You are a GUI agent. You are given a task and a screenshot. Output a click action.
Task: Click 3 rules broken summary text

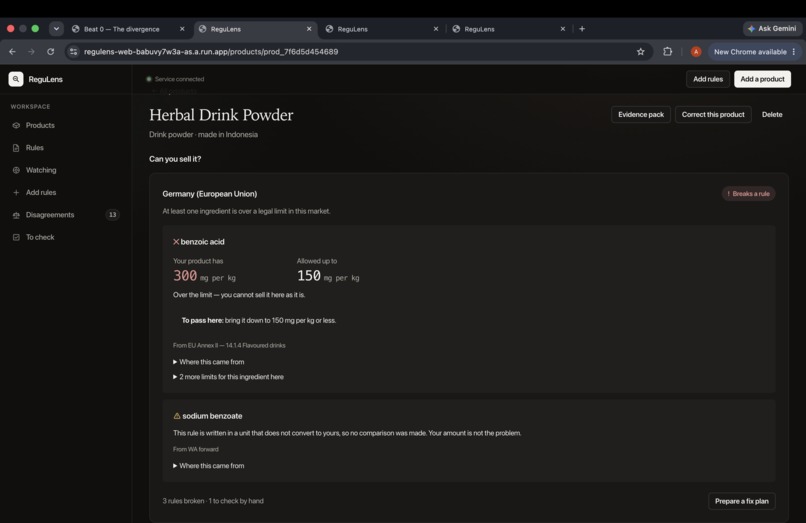213,500
